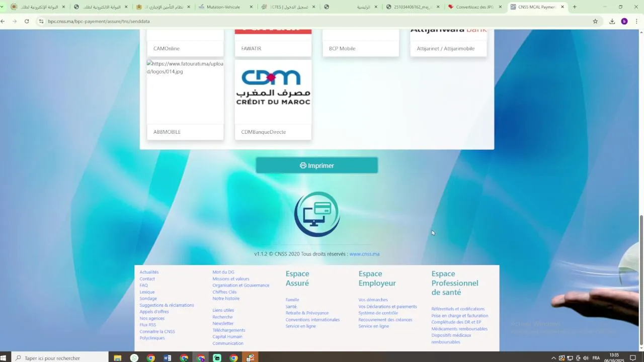This screenshot has height=362, width=644.
Task: Click the BCP Mobile label
Action: (342, 49)
